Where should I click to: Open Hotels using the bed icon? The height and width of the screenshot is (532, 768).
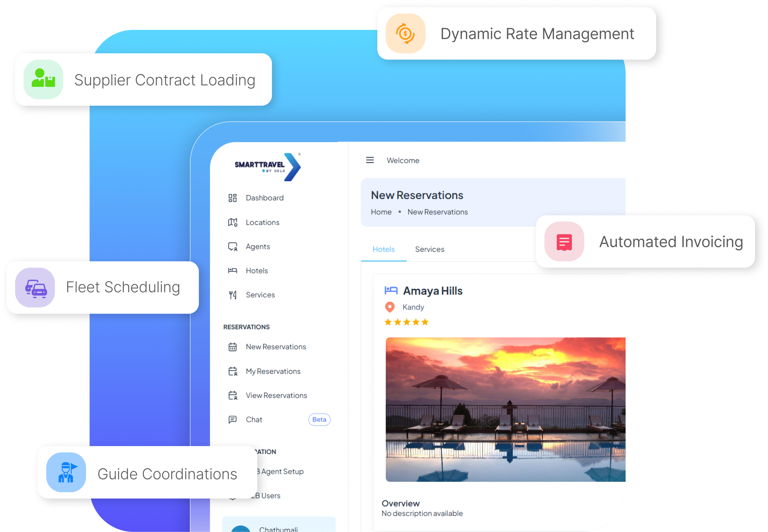(233, 270)
